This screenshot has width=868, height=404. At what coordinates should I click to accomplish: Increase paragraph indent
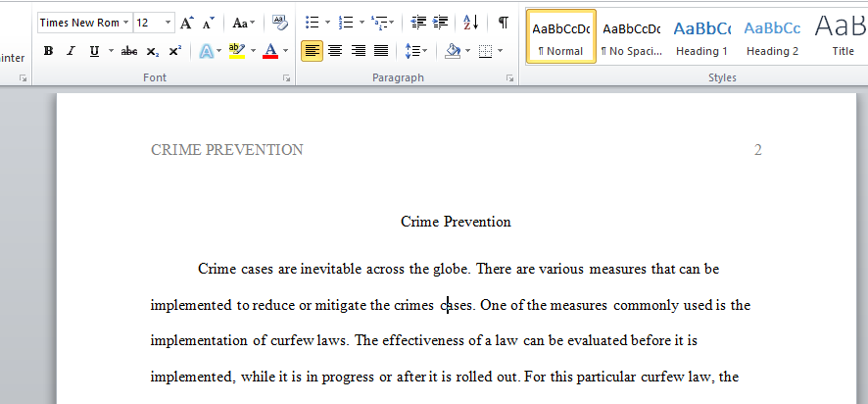(x=440, y=23)
